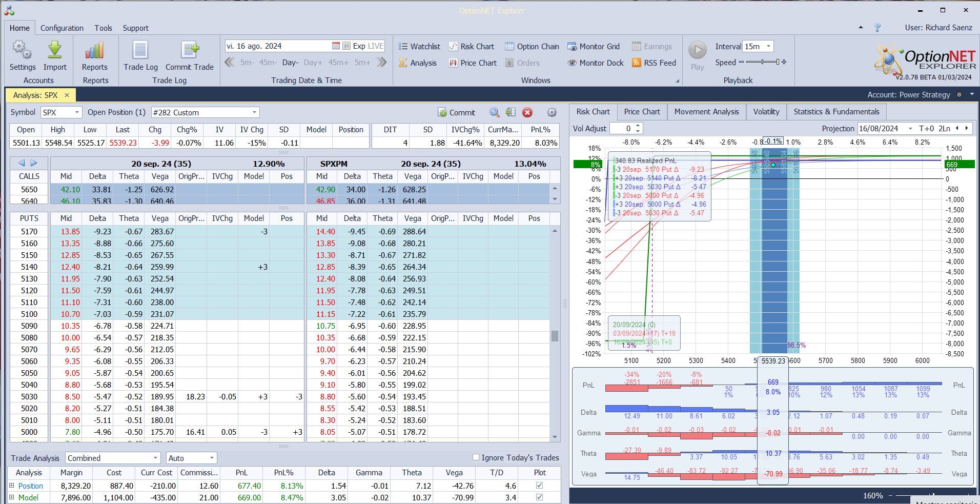Viewport: 980px width, 504px height.
Task: Toggle the Plot checkbox for Position row
Action: click(x=539, y=485)
